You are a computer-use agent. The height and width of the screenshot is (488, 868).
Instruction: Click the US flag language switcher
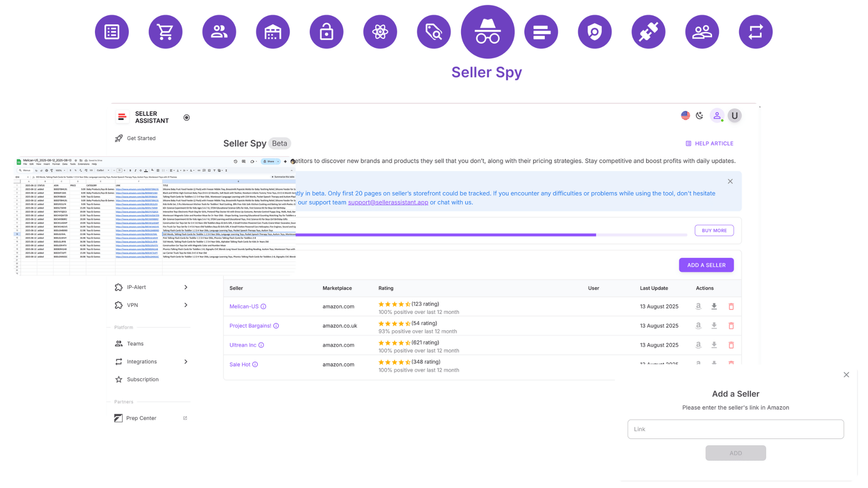[x=685, y=115]
